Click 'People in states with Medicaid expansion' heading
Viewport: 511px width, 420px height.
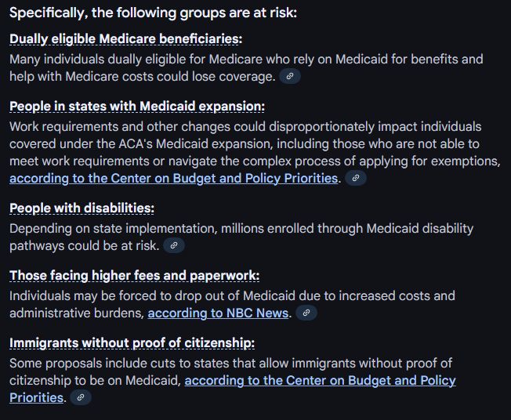137,107
